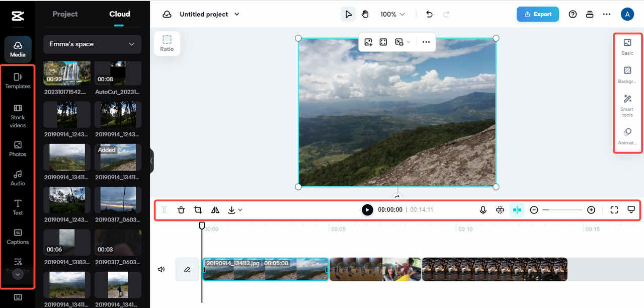Open the Emma's space dropdown
Viewport: 644px width, 308px height.
click(93, 44)
